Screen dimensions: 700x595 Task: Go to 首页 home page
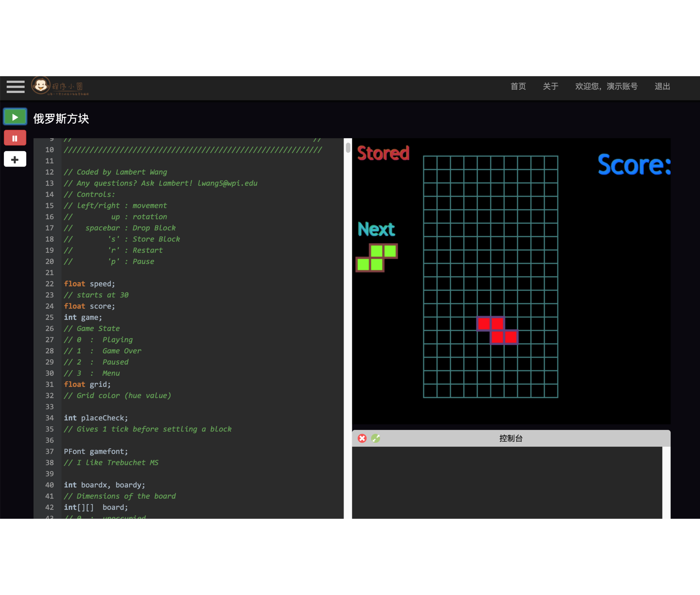pos(518,86)
